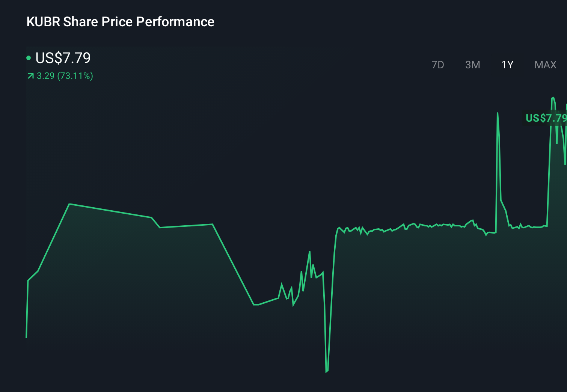Select the 1Y time range
567x392 pixels.
tap(507, 65)
